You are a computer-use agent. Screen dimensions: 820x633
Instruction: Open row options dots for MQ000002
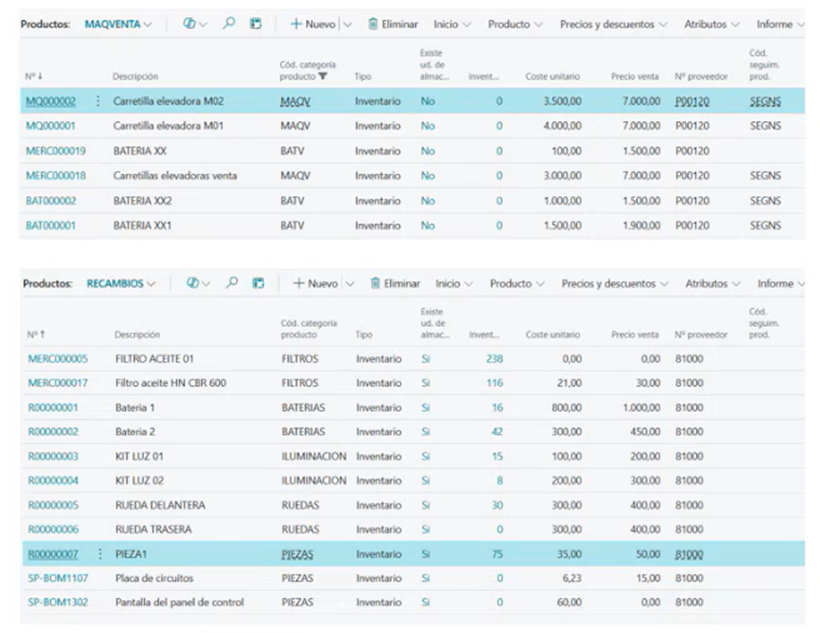coord(98,101)
